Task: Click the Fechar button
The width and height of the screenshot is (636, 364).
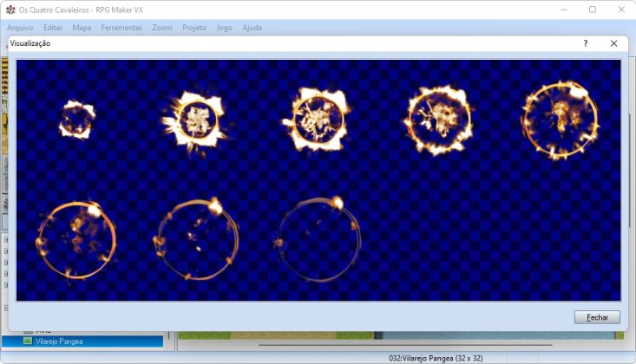Action: point(597,317)
